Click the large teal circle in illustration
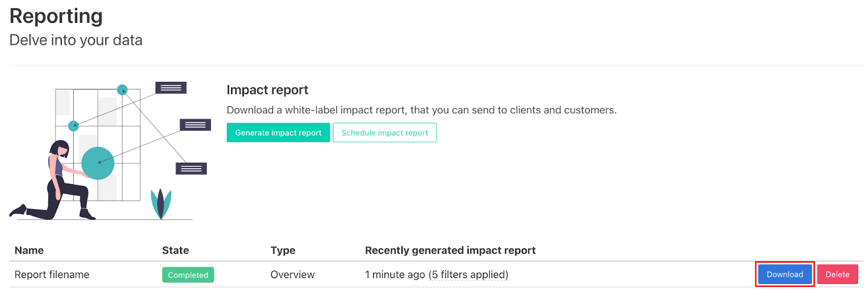Viewport: 868px width, 290px height. [x=98, y=163]
